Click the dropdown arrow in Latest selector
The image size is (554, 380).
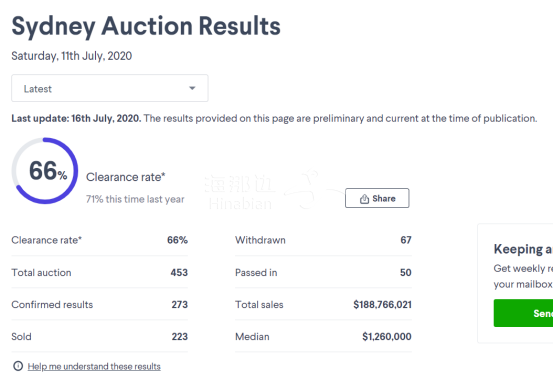pos(192,88)
